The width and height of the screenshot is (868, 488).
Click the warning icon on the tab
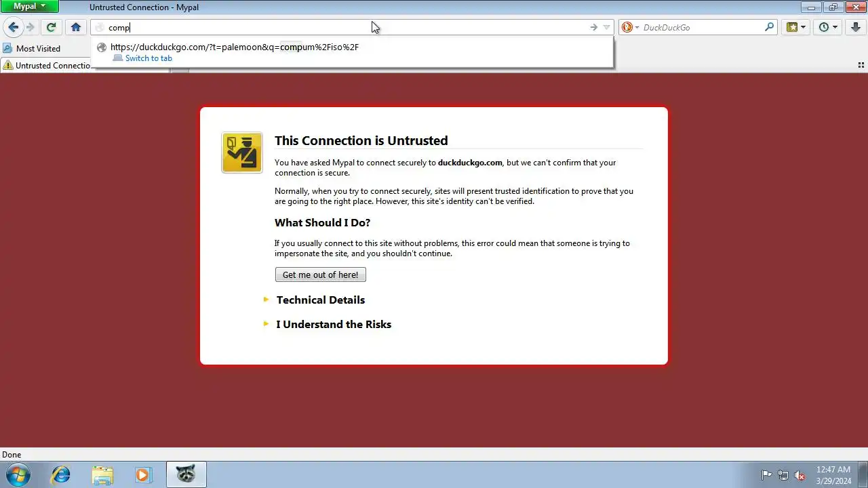(7, 65)
